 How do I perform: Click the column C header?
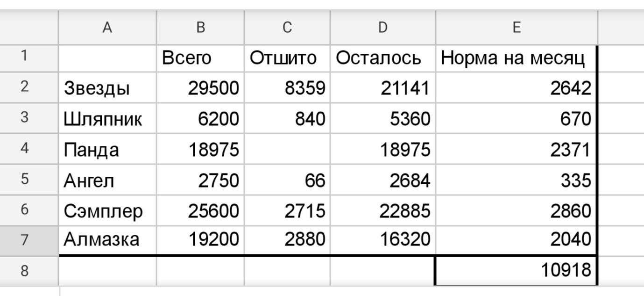tap(287, 28)
